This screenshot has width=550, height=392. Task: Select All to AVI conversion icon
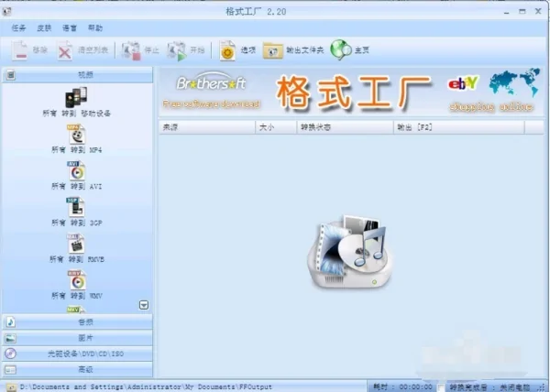coord(76,170)
